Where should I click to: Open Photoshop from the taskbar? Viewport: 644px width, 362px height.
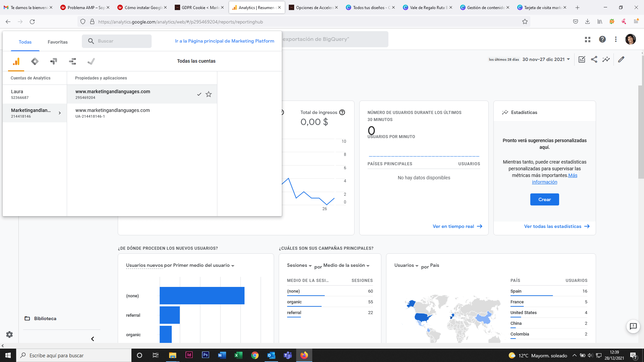[x=206, y=355]
